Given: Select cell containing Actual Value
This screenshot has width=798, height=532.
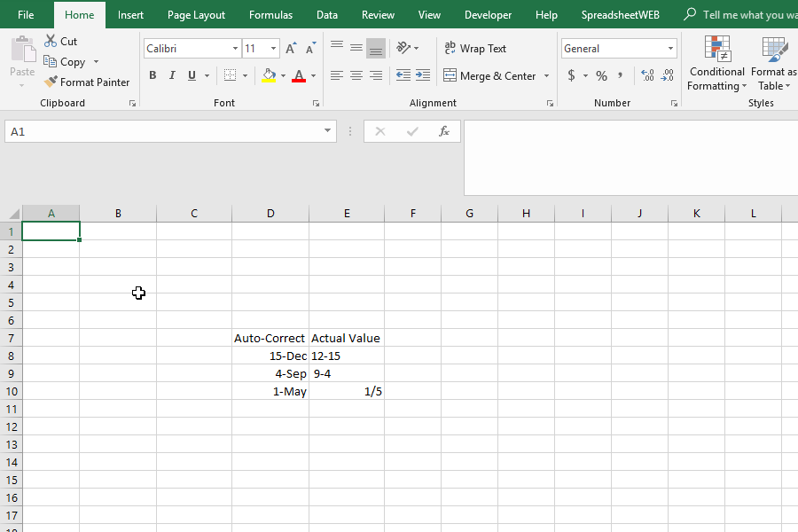Looking at the screenshot, I should click(x=346, y=338).
